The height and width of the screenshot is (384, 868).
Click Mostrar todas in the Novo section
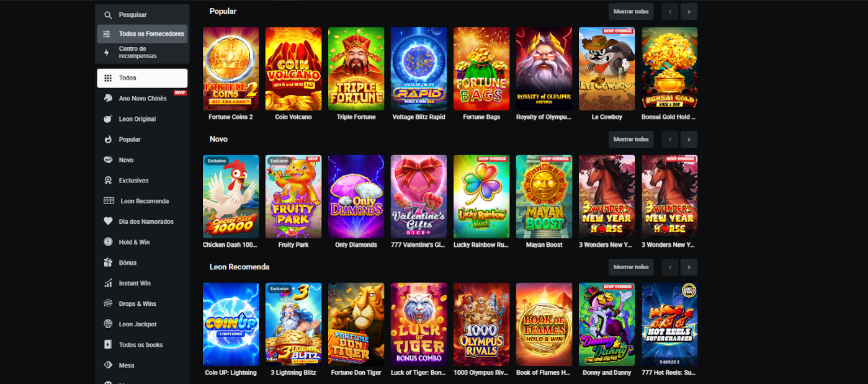point(631,139)
